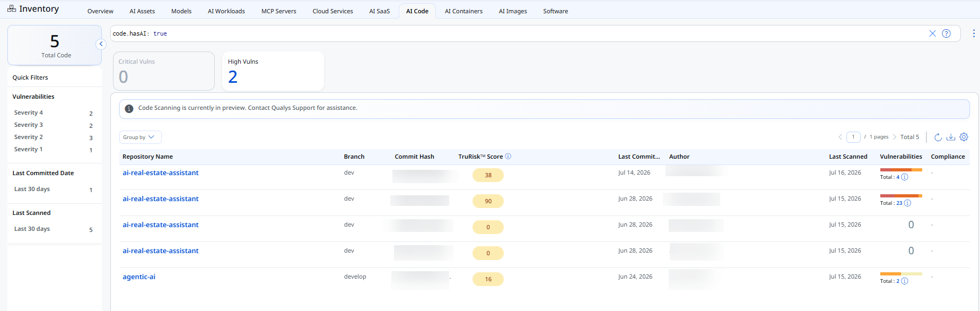Switch to AI Workloads tab
Viewport: 980px width, 311px height.
point(226,11)
